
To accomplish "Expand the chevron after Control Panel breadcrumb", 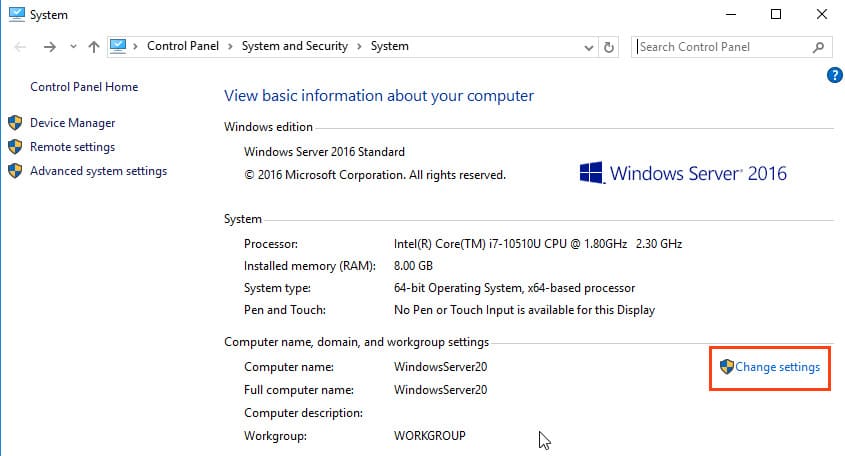I will pos(230,46).
